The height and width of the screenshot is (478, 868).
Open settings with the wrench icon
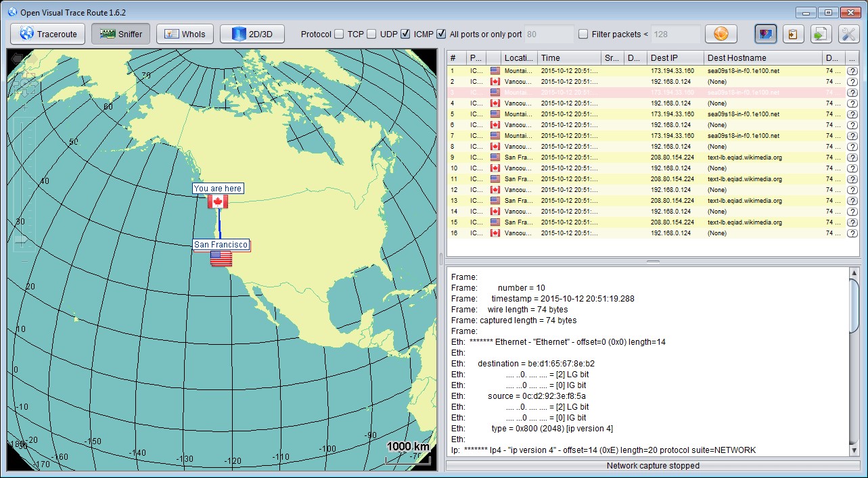click(x=848, y=34)
